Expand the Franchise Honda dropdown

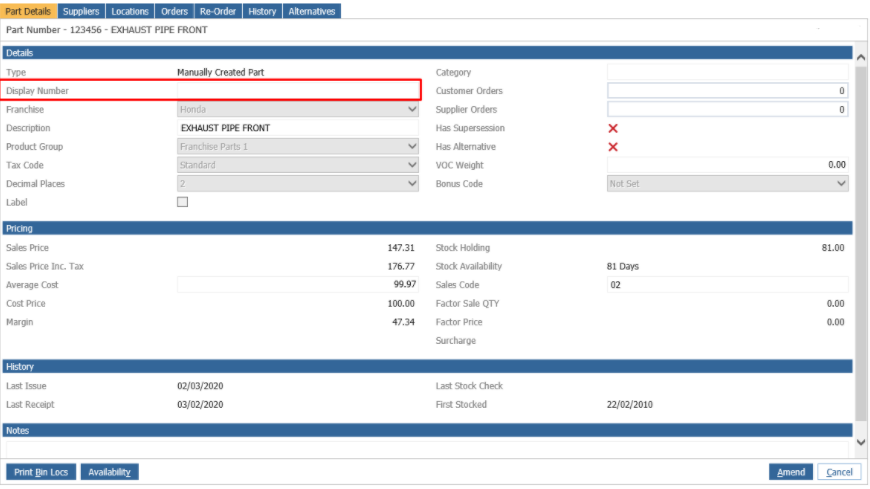point(298,109)
